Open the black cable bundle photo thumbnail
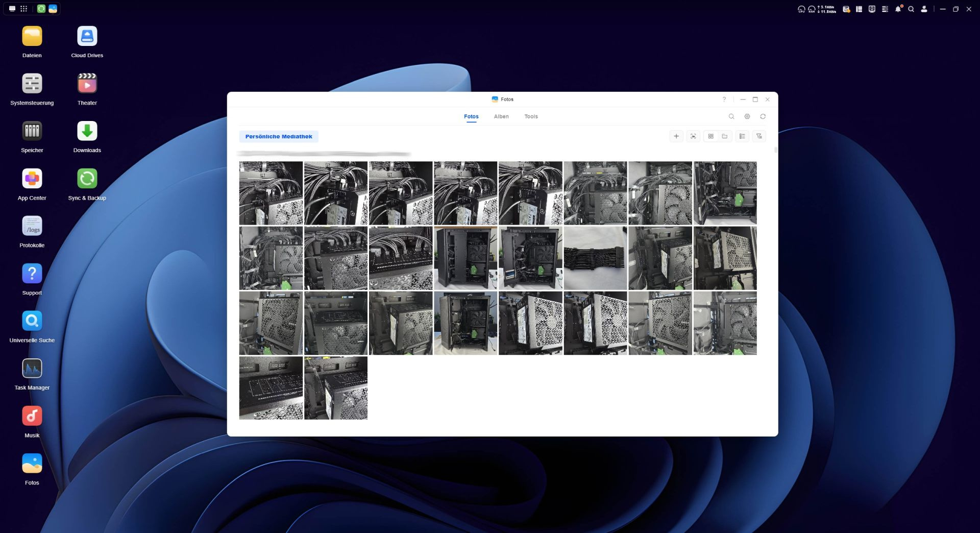Viewport: 980px width, 533px height. tap(595, 258)
